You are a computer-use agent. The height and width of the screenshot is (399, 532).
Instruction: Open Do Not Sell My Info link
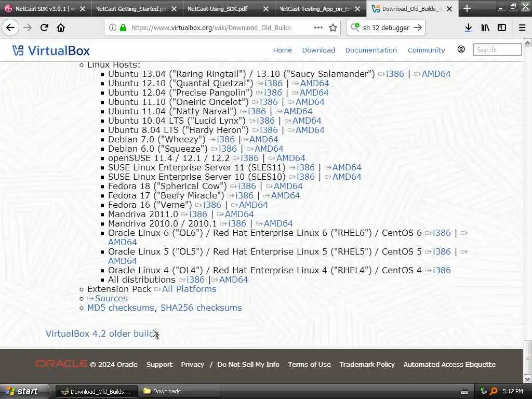pos(248,364)
